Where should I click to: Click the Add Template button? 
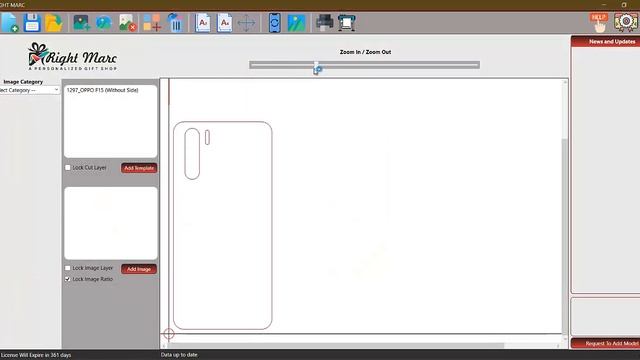coord(139,168)
